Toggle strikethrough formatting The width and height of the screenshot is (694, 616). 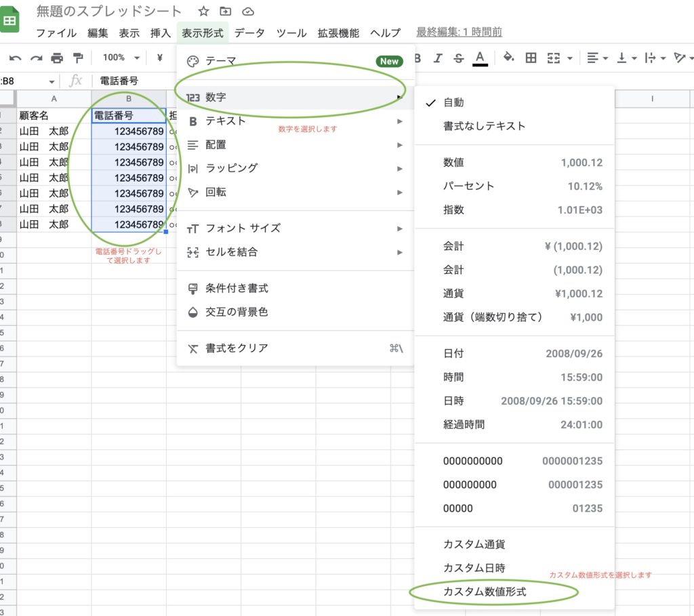click(x=459, y=58)
